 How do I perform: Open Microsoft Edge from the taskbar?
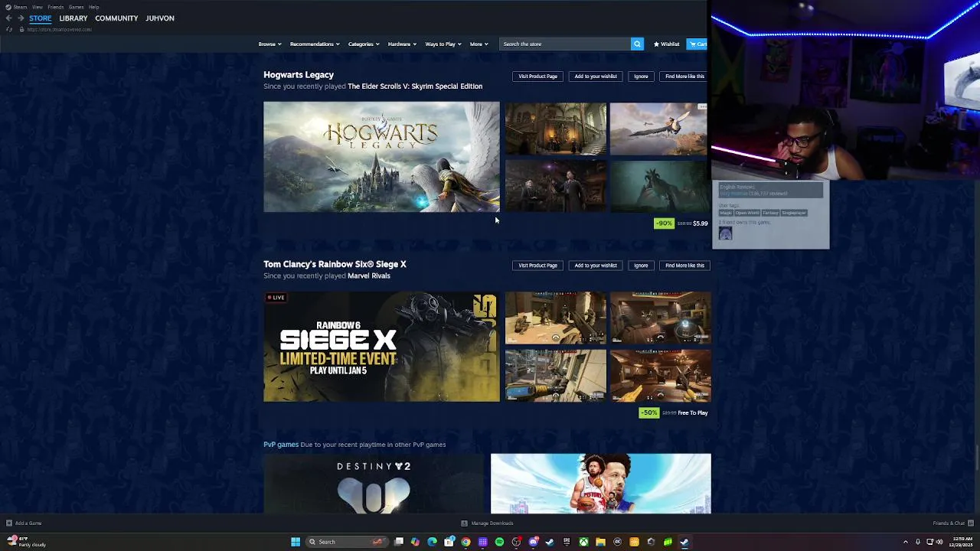[432, 542]
